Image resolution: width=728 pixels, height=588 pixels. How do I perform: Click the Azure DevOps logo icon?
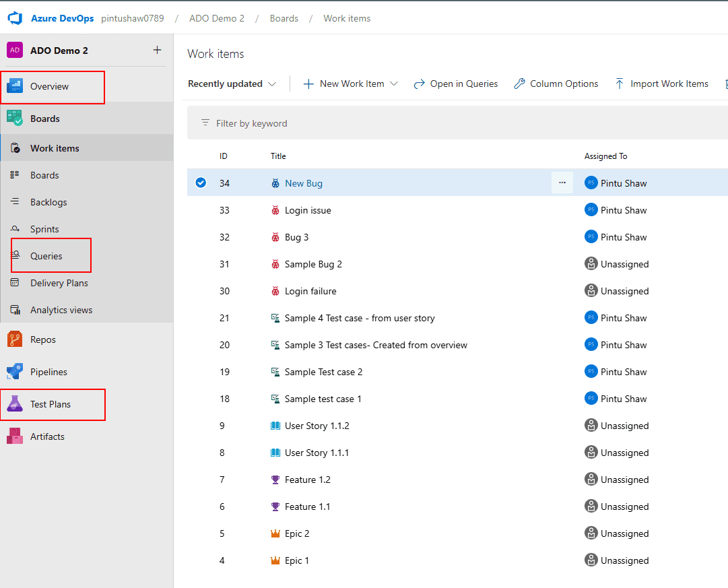pyautogui.click(x=15, y=18)
